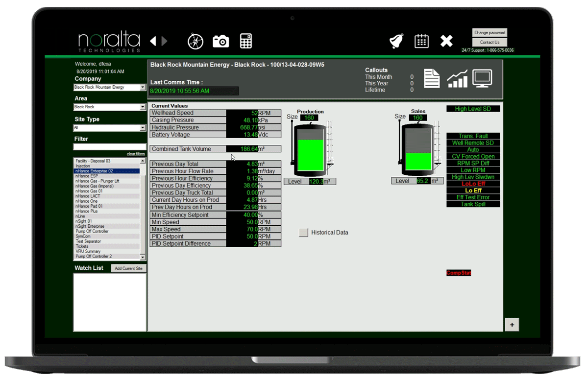Select the nLine site

click(107, 216)
